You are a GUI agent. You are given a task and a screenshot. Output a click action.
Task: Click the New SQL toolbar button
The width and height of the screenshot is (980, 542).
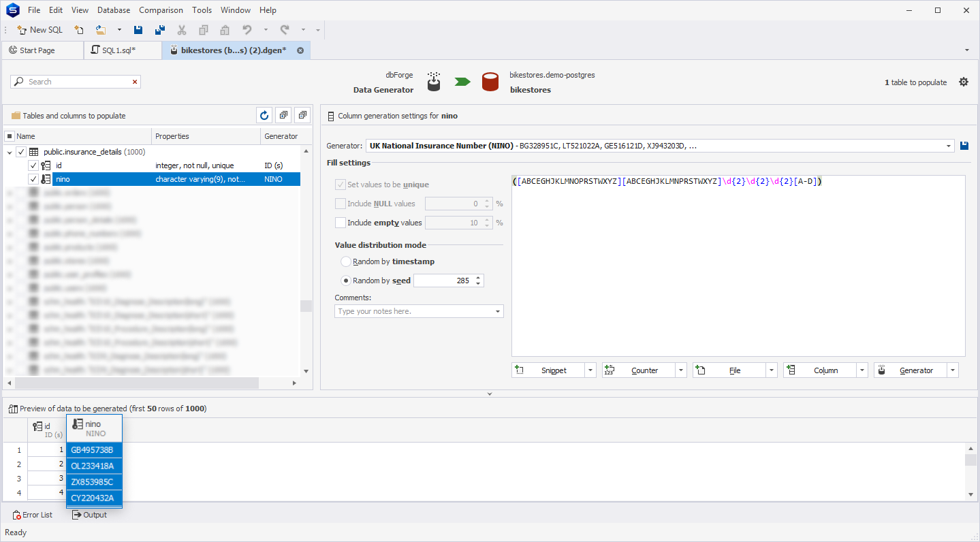pos(39,30)
